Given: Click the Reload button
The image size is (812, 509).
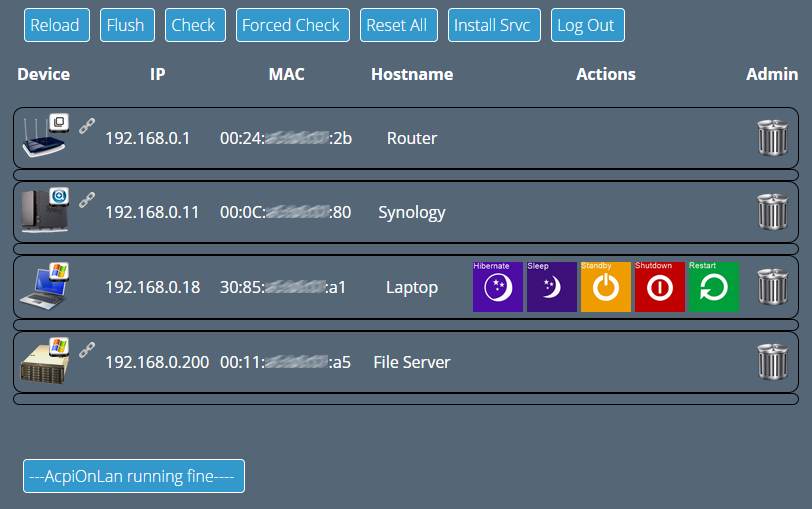Looking at the screenshot, I should pos(57,25).
